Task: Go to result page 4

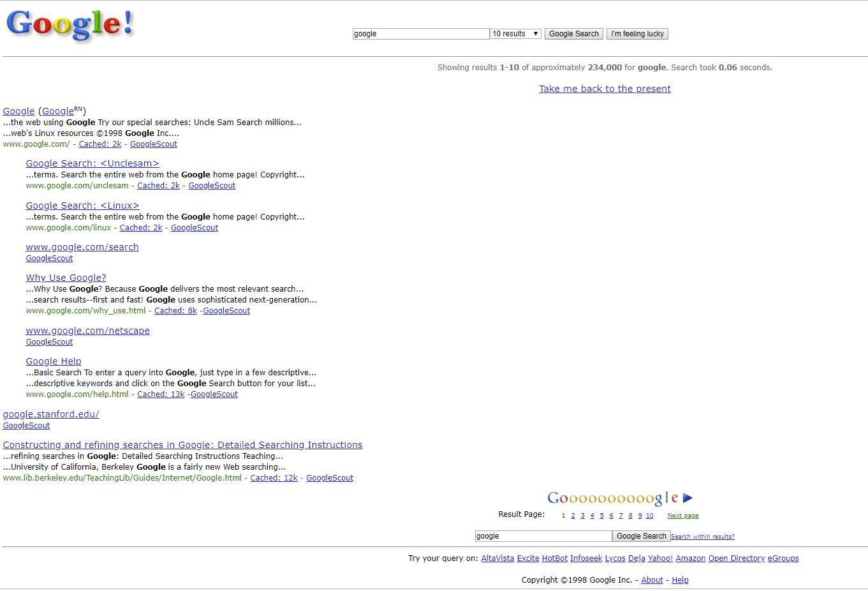Action: coord(592,516)
